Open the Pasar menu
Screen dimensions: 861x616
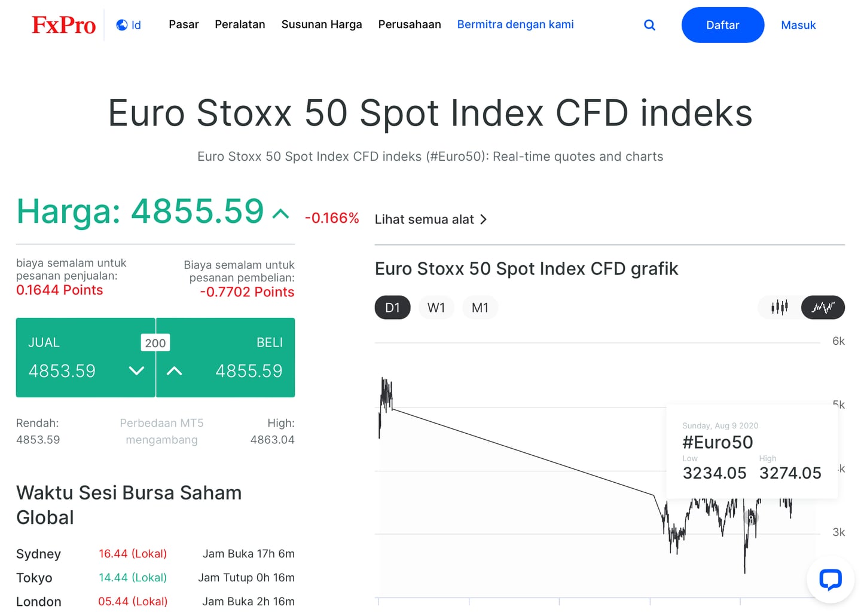click(184, 24)
